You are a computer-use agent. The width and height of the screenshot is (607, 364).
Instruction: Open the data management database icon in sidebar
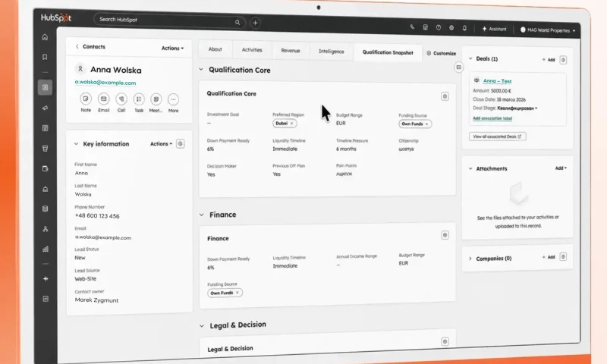46,209
